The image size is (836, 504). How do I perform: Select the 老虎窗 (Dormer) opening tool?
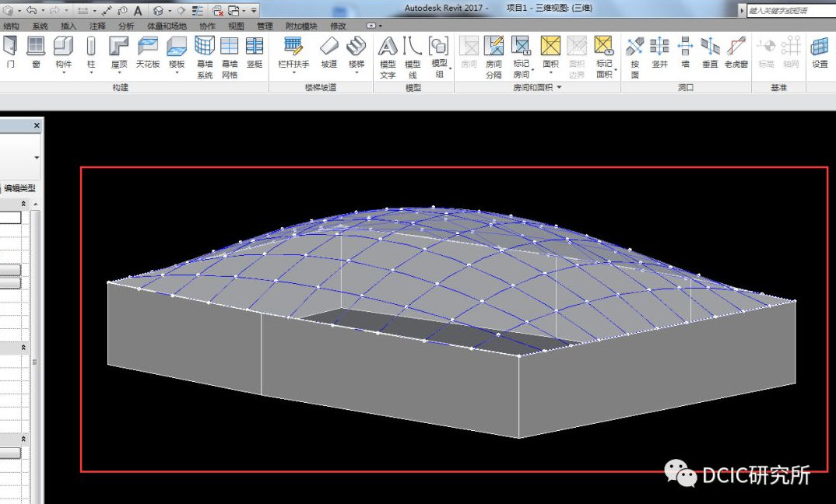(736, 52)
